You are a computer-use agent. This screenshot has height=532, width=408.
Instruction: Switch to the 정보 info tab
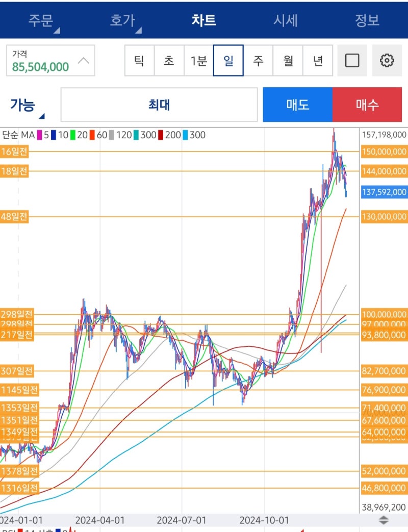[367, 20]
